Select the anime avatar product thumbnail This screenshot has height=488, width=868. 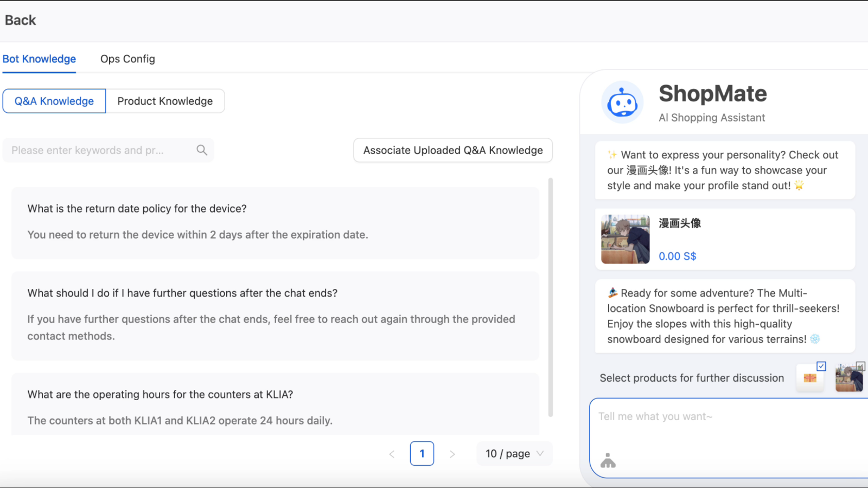[849, 378]
